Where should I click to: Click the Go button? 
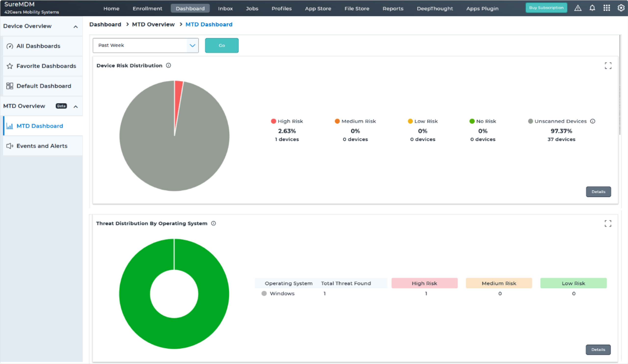click(222, 45)
